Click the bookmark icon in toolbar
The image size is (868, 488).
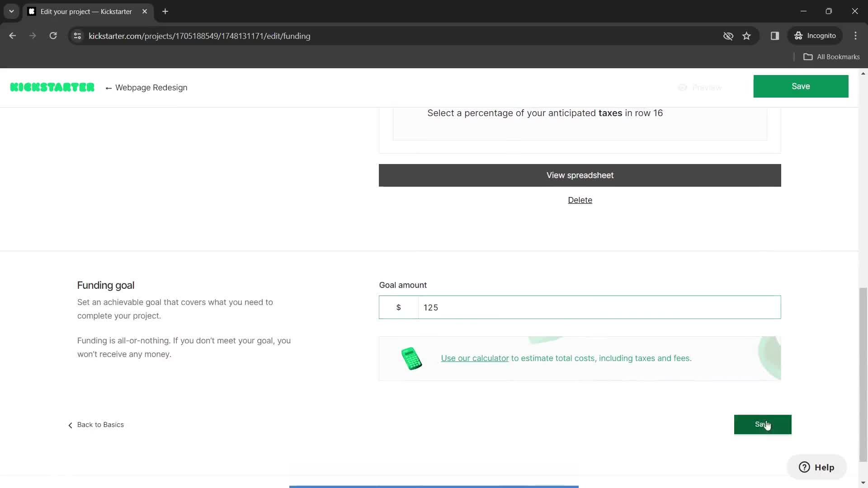(747, 36)
